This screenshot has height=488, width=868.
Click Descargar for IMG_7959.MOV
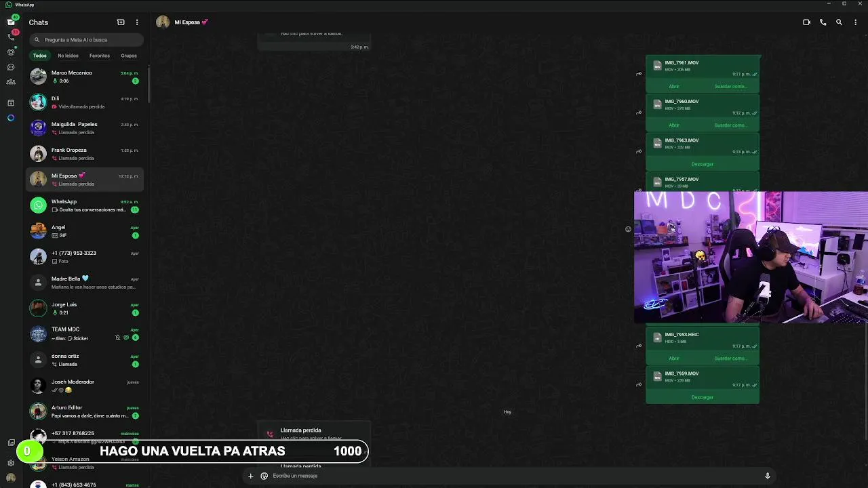tap(702, 397)
